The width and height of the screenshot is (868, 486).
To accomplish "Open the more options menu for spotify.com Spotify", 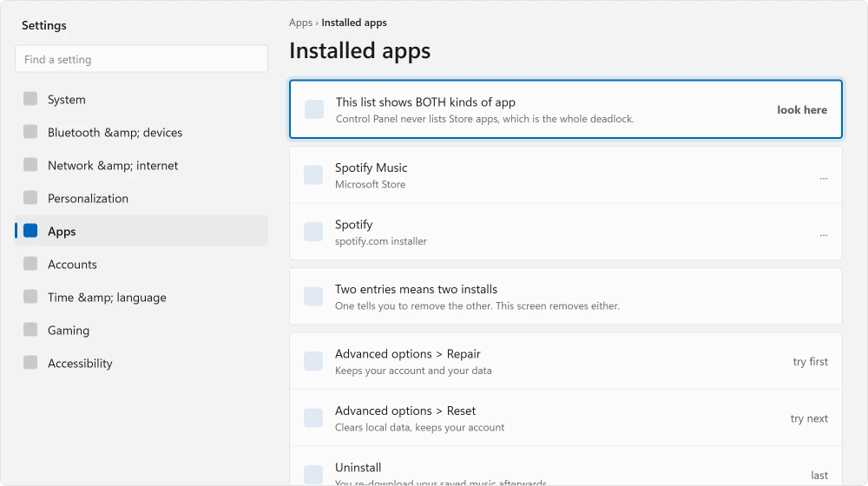I will 824,235.
